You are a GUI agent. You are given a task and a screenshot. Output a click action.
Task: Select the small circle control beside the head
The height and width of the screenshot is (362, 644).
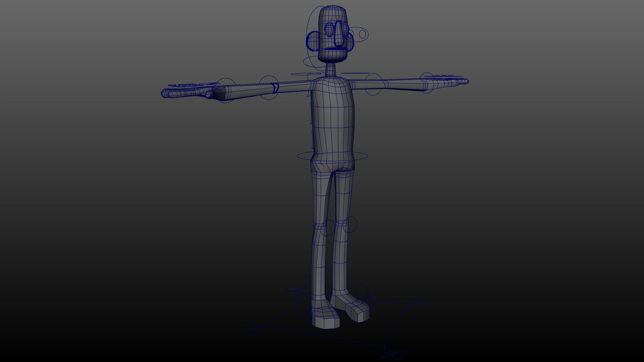click(x=362, y=34)
